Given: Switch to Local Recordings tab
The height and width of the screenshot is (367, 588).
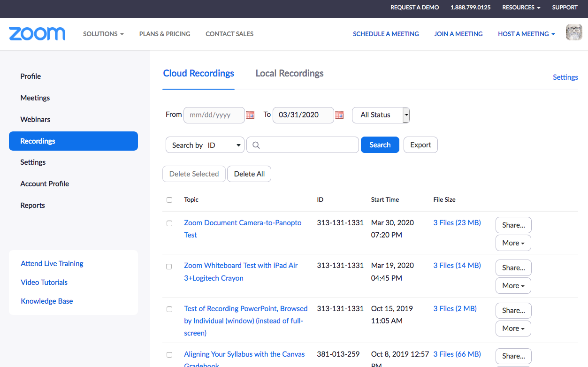Looking at the screenshot, I should click(290, 73).
